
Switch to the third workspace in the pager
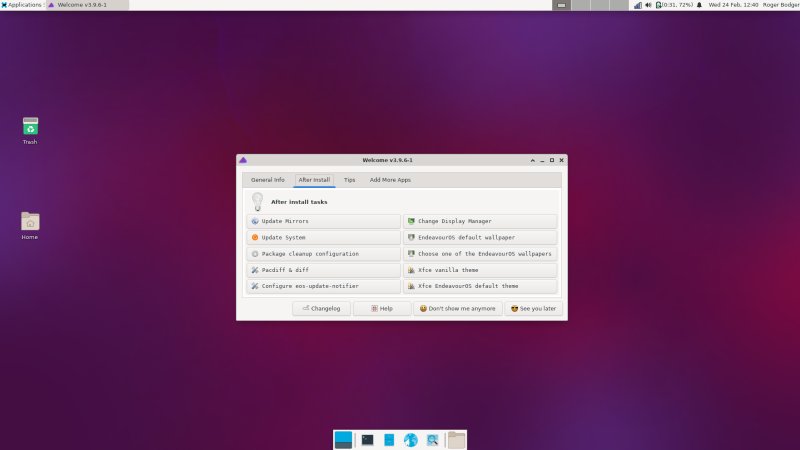[599, 5]
